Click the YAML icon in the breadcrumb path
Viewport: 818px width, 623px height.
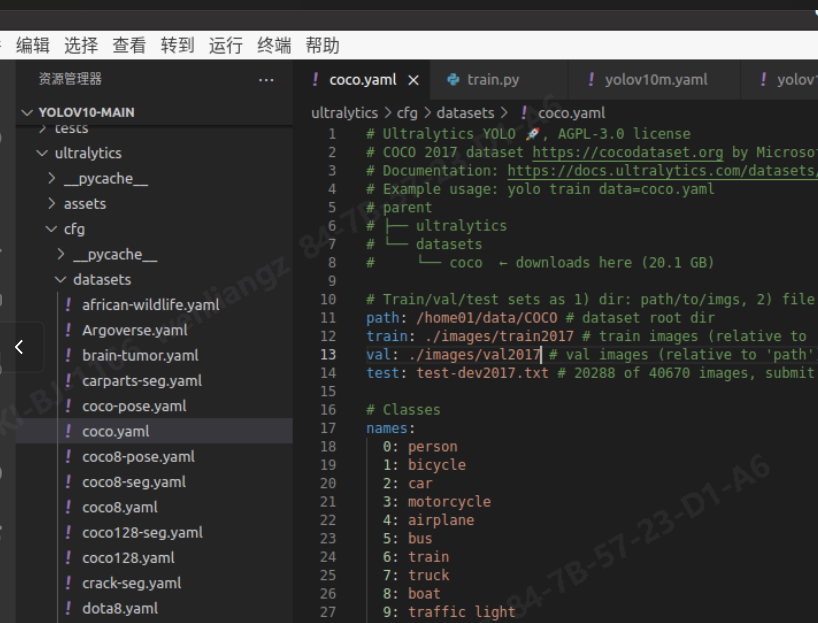pos(524,113)
